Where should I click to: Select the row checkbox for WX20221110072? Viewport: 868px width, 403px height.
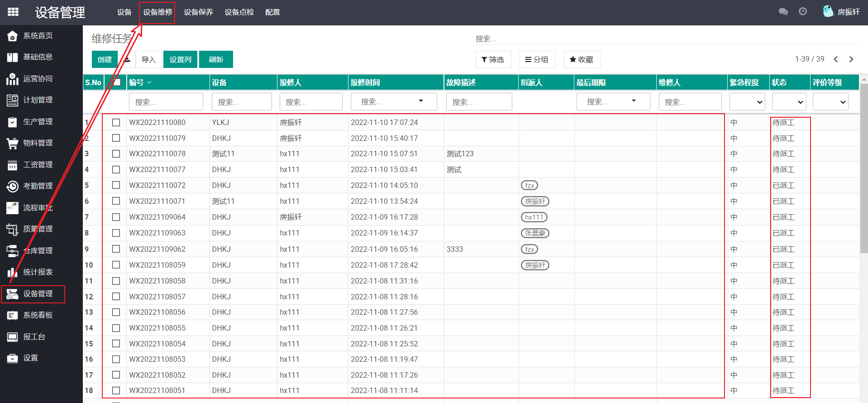pyautogui.click(x=116, y=185)
